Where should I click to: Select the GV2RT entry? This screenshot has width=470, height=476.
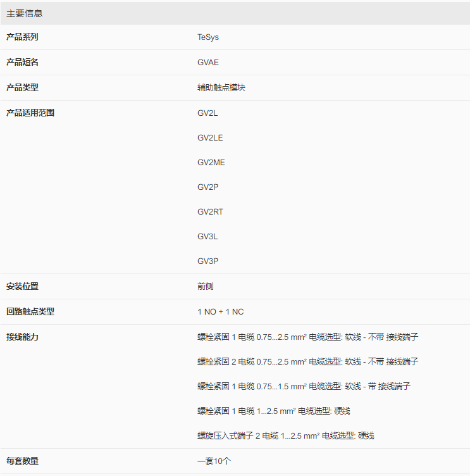pyautogui.click(x=210, y=211)
